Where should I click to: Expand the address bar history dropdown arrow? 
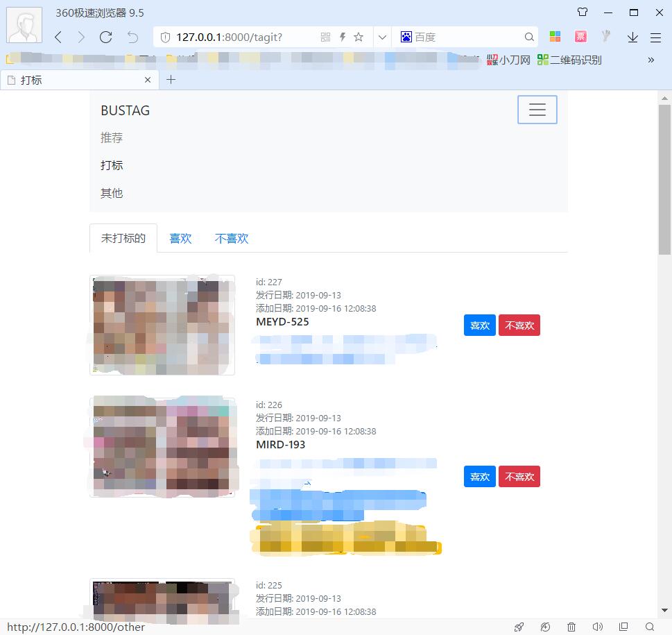click(x=382, y=37)
